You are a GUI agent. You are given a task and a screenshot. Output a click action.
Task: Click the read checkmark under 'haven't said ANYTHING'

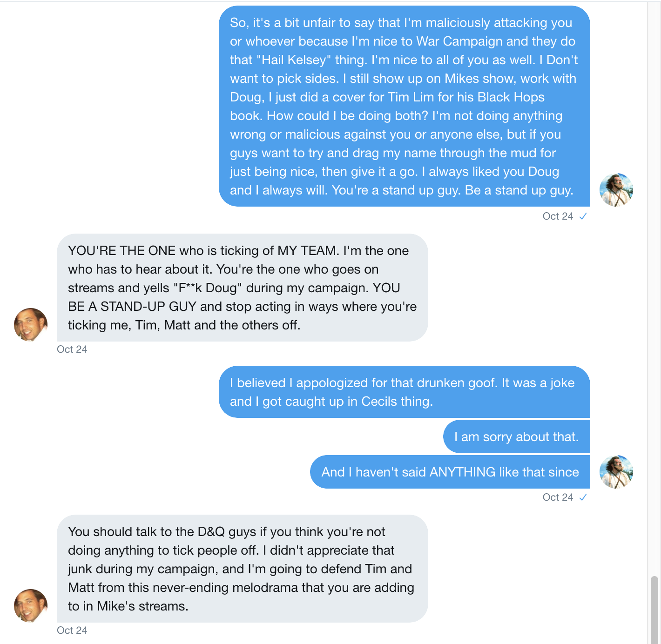pos(583,497)
